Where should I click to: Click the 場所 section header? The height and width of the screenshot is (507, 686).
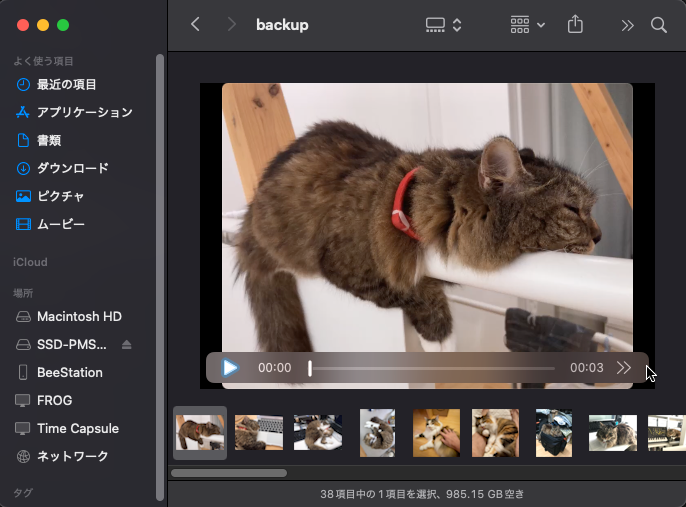23,293
